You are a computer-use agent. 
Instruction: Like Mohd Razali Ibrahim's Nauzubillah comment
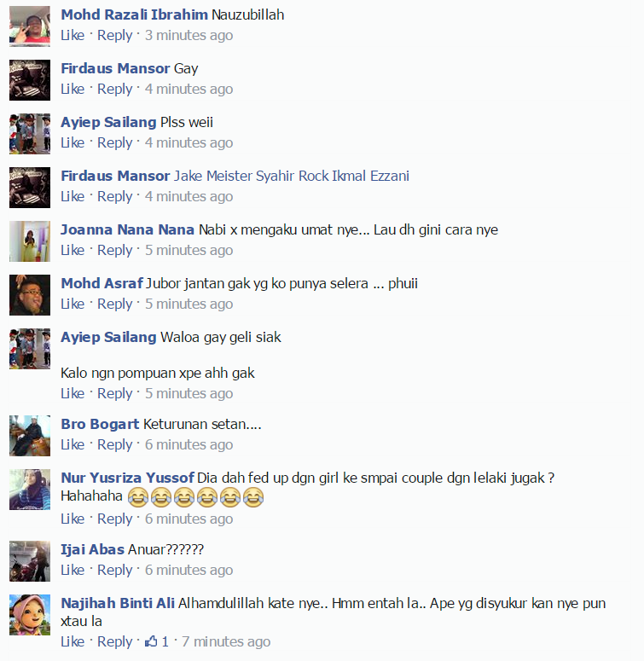tap(73, 36)
